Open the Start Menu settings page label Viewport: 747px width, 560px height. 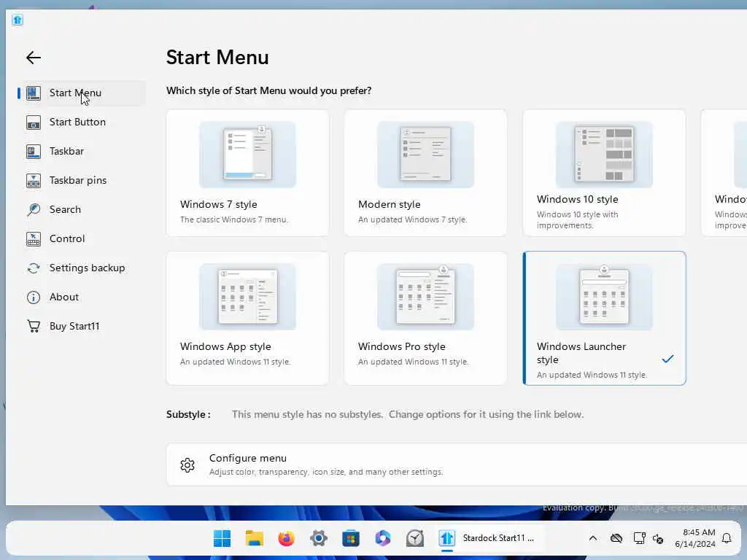click(75, 93)
